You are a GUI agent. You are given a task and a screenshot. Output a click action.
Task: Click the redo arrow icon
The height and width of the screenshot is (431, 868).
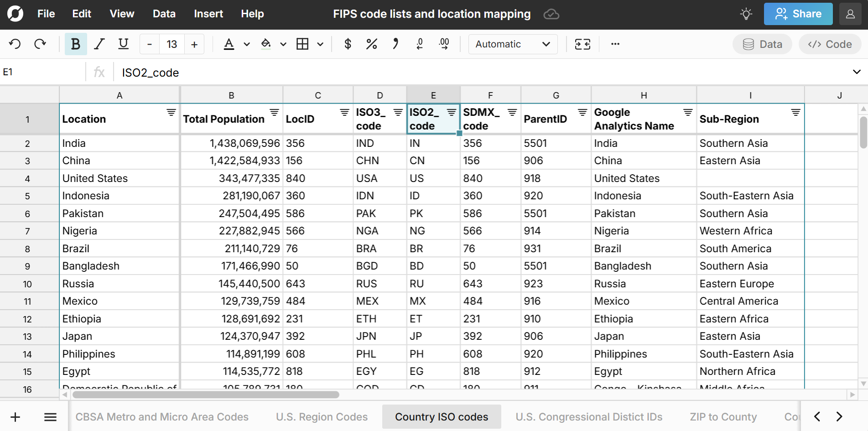coord(40,44)
